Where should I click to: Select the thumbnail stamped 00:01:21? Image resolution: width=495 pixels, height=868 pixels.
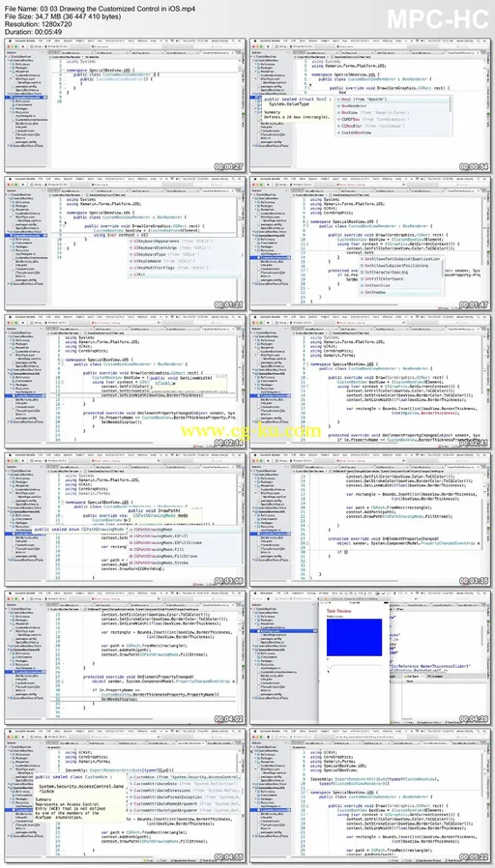coord(125,243)
